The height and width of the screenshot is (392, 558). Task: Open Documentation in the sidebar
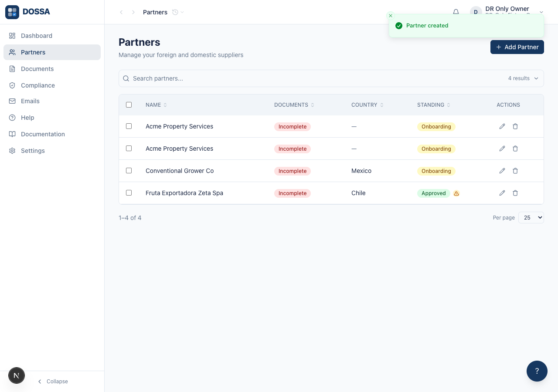coord(52,134)
